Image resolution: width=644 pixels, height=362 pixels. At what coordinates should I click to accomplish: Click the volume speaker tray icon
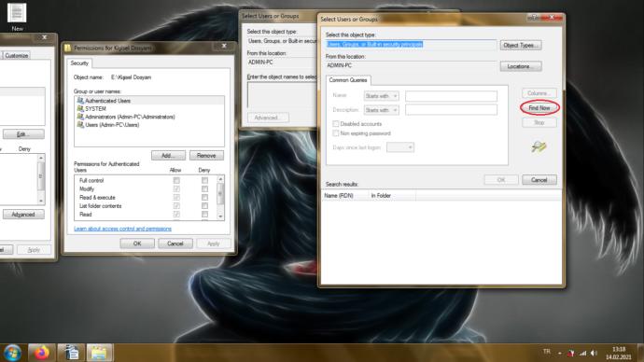[594, 353]
